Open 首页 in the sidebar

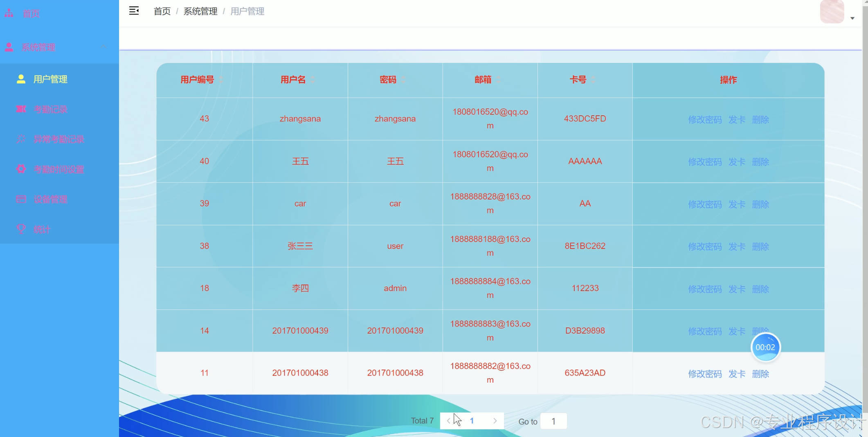31,13
